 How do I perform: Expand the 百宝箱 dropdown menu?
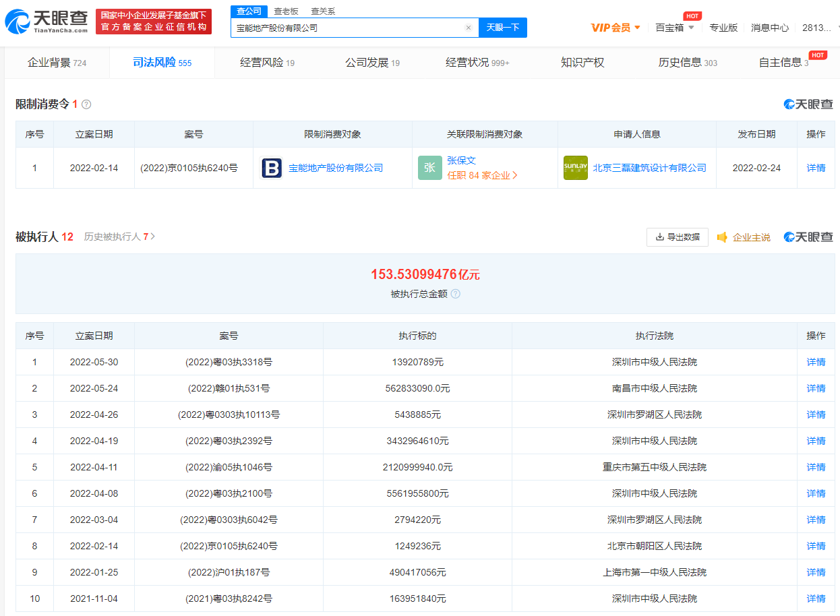tap(674, 28)
